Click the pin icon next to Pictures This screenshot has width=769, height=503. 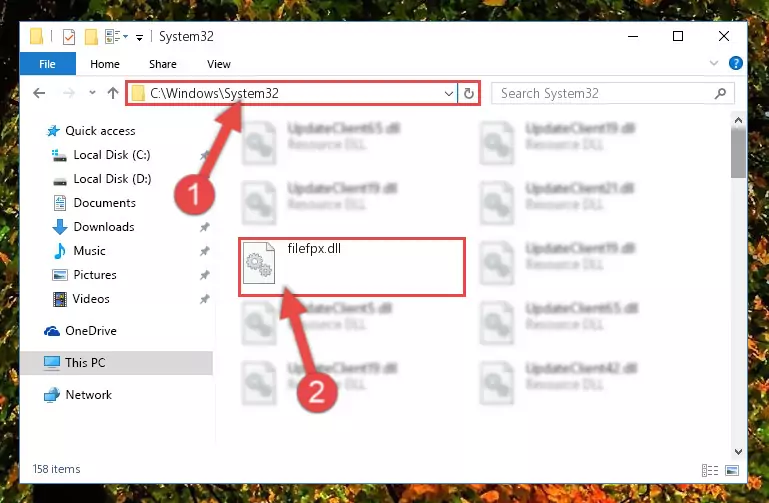[x=205, y=275]
